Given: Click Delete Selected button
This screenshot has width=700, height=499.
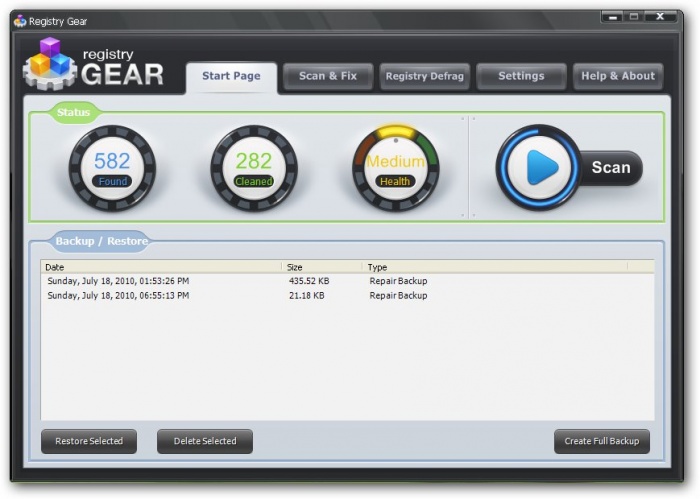Looking at the screenshot, I should 205,441.
